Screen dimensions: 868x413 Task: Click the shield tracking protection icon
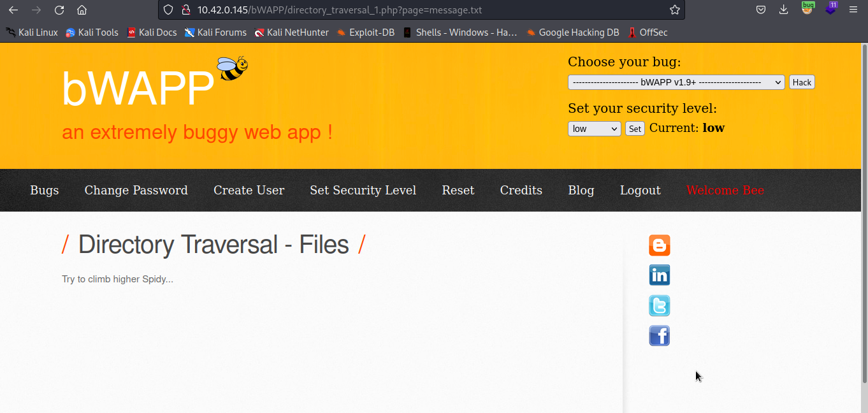click(168, 10)
